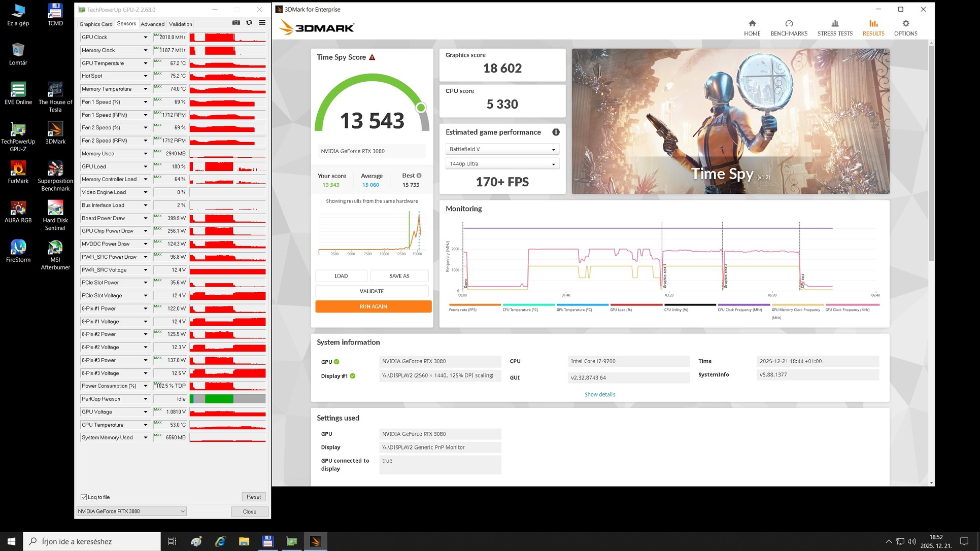The height and width of the screenshot is (551, 980).
Task: Open the 3DMark Options gear icon
Action: click(905, 24)
